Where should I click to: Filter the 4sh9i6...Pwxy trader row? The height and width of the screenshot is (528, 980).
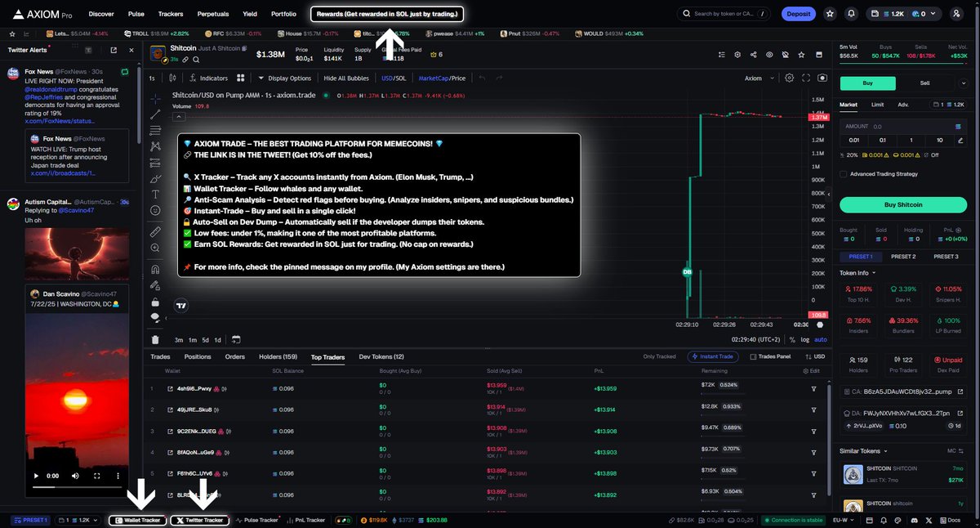click(813, 388)
